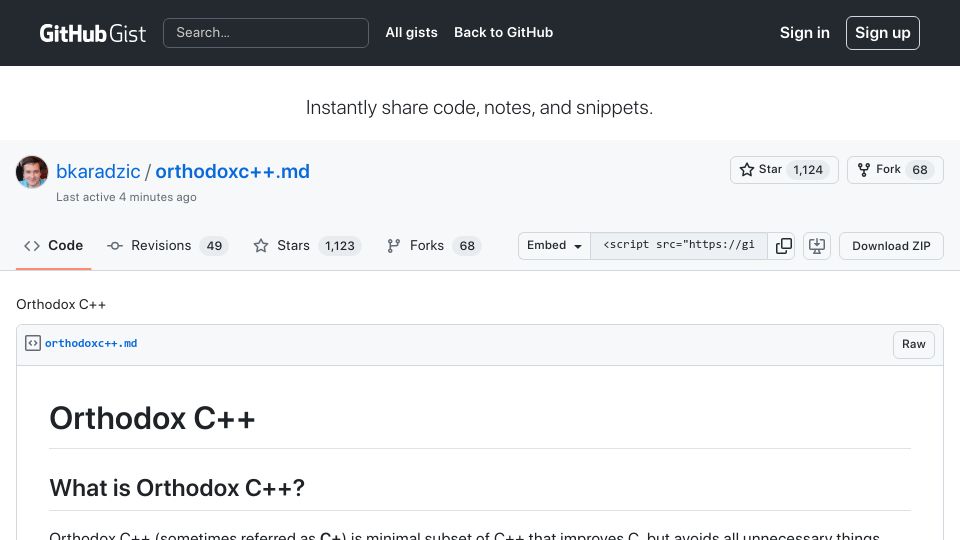
Task: Open bkaradzic's avatar thumbnail
Action: (32, 172)
